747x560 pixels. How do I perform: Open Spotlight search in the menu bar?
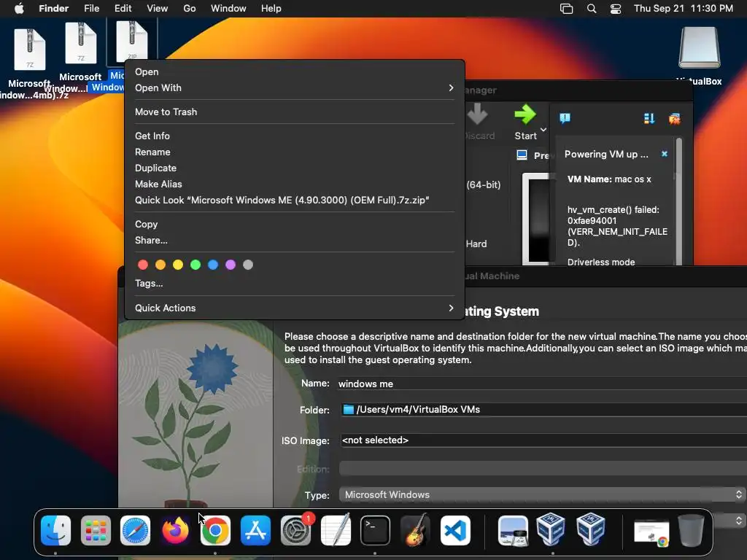click(591, 9)
